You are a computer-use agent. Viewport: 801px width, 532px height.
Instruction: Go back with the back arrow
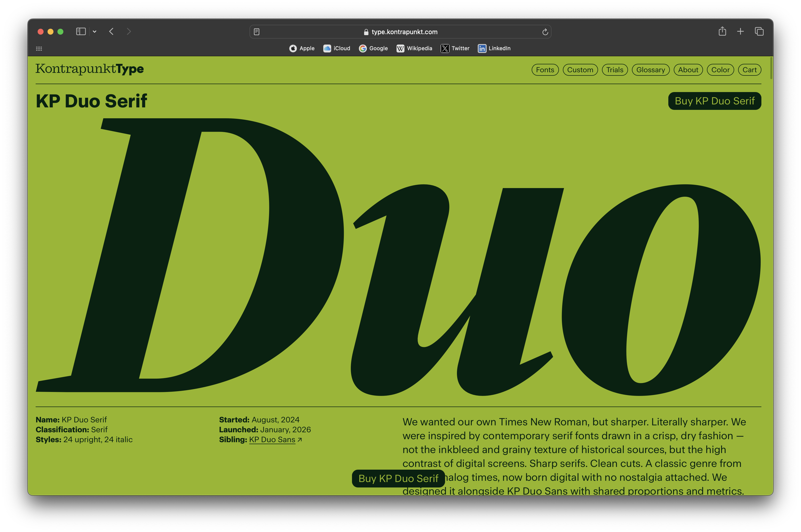[111, 32]
